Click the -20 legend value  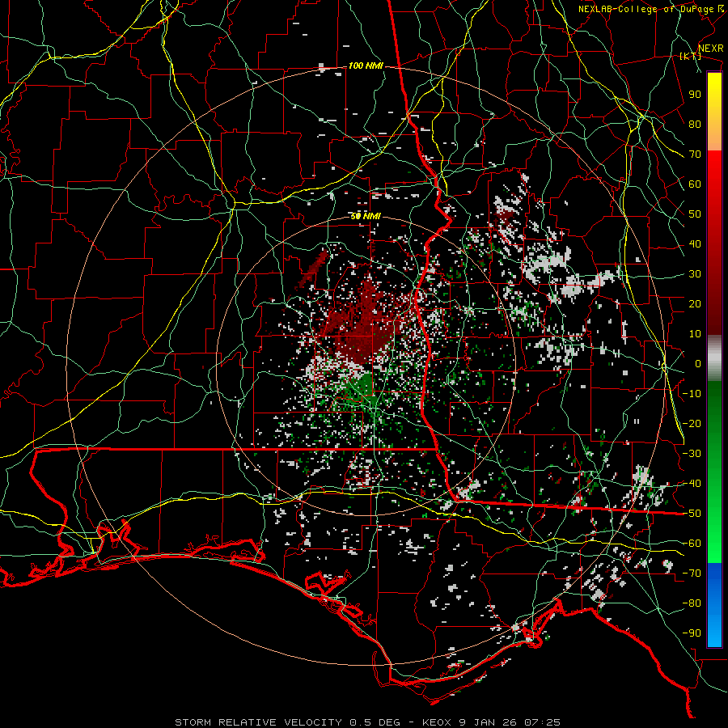point(692,424)
